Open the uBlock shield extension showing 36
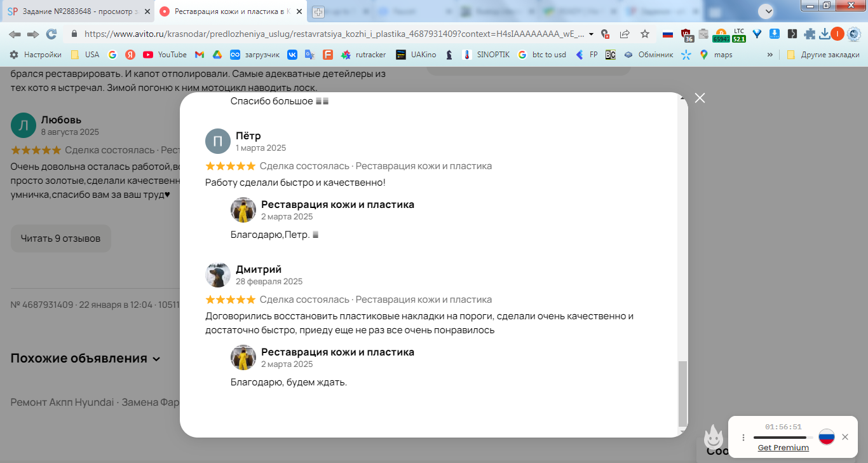The image size is (868, 463). tap(686, 35)
